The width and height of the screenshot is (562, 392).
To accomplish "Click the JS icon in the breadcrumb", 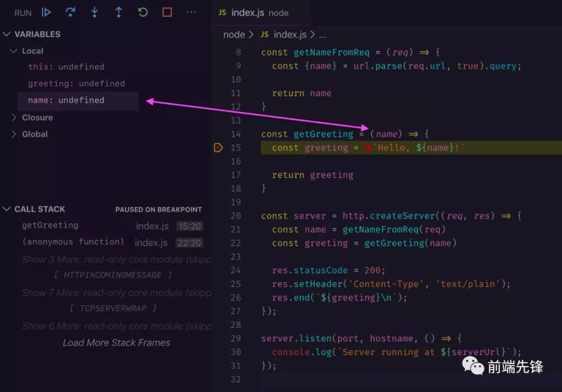I will (x=264, y=34).
